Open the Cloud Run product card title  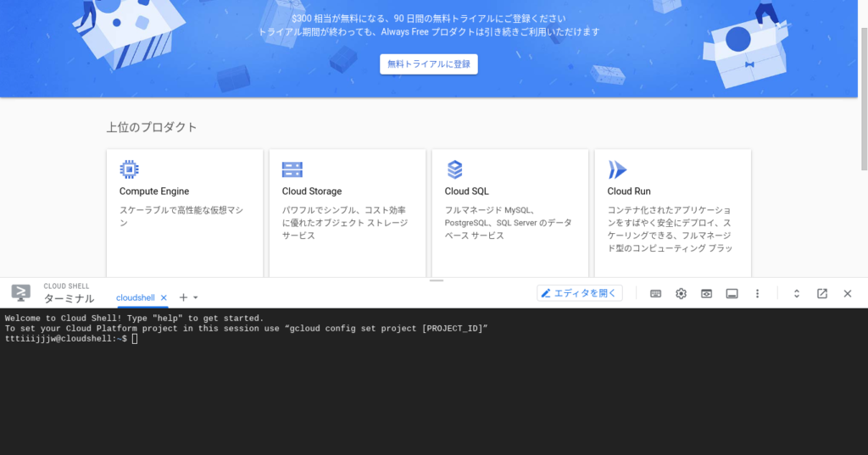[629, 191]
